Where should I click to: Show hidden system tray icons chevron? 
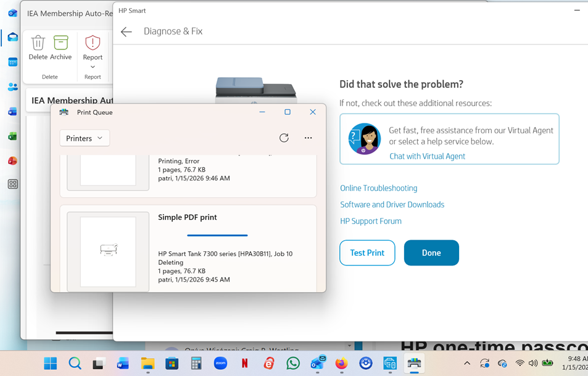point(467,363)
